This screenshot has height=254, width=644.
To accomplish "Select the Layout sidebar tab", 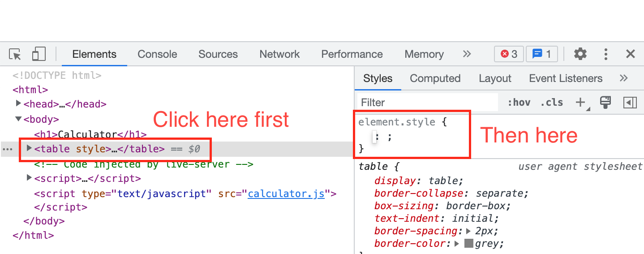I will [495, 78].
